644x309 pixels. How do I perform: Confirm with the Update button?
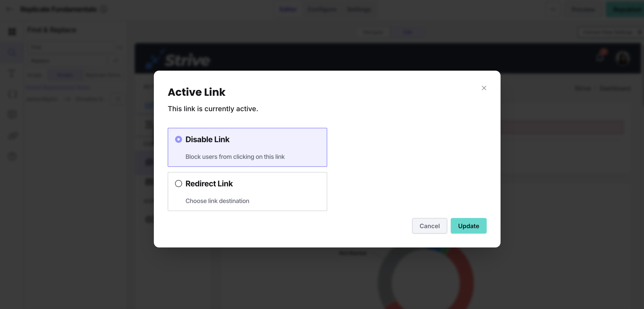point(468,226)
